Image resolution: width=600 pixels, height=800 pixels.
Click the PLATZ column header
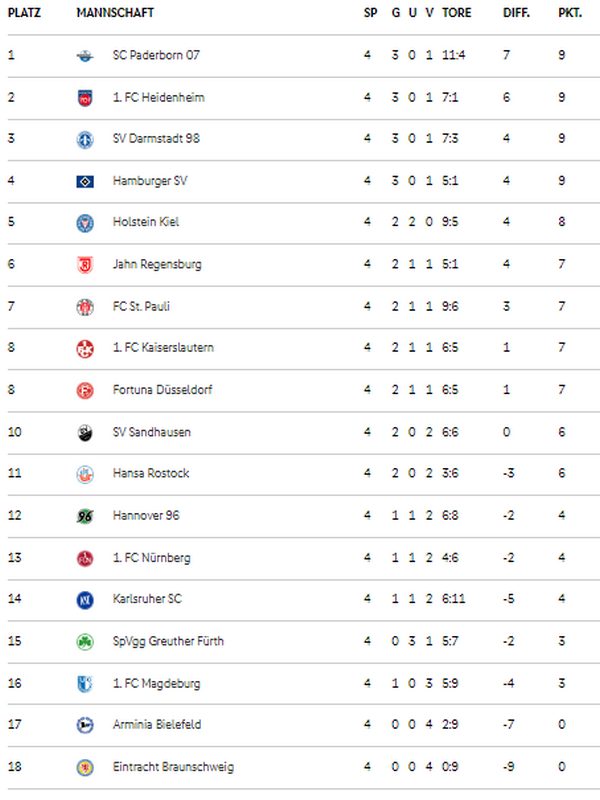coord(24,13)
